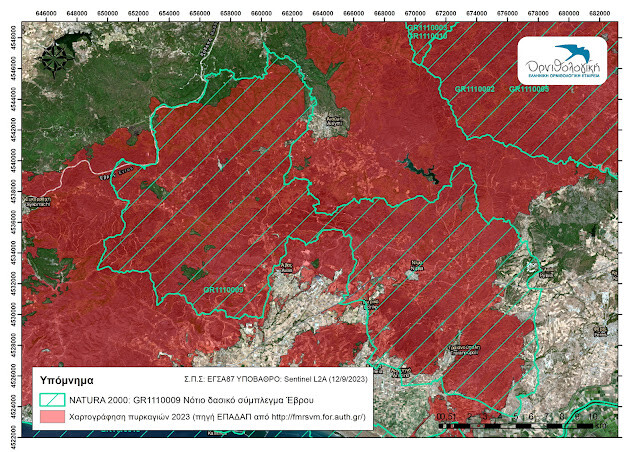Click the GR1110002 map label
The height and width of the screenshot is (452, 639).
click(474, 89)
